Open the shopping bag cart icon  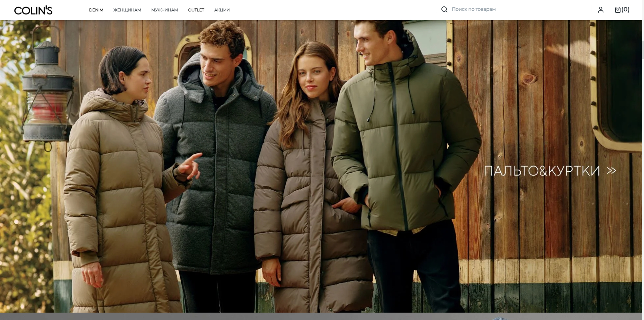618,10
